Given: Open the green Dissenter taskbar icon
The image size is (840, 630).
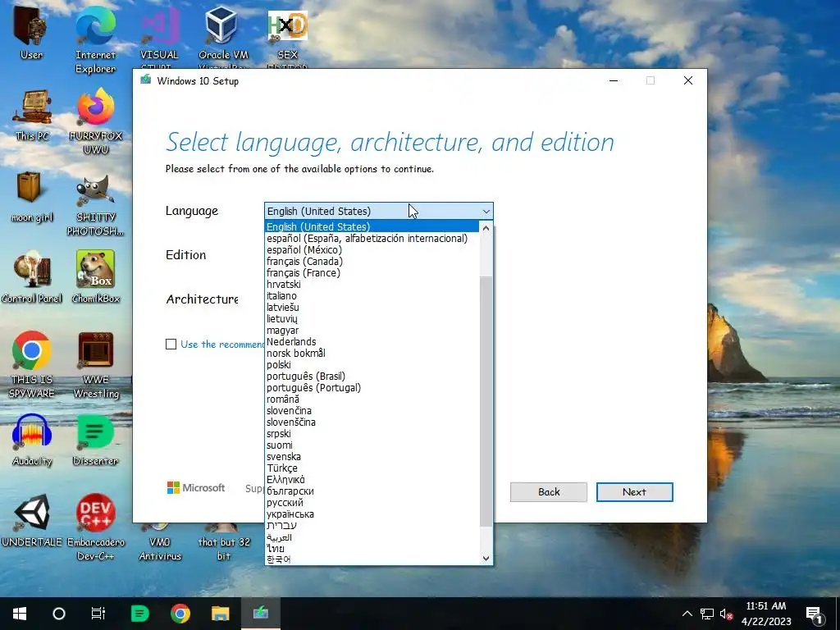Looking at the screenshot, I should pyautogui.click(x=139, y=614).
